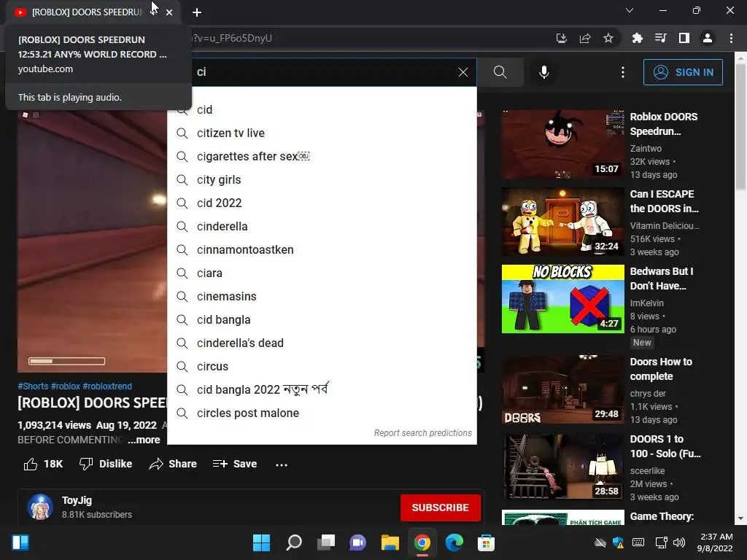Open File Explorer from taskbar
The height and width of the screenshot is (560, 747).
(x=390, y=542)
